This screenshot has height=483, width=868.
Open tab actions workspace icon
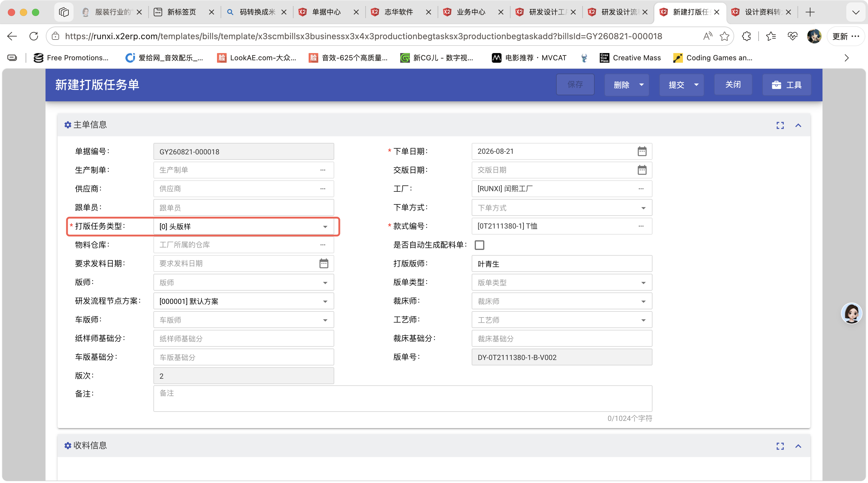pos(64,12)
